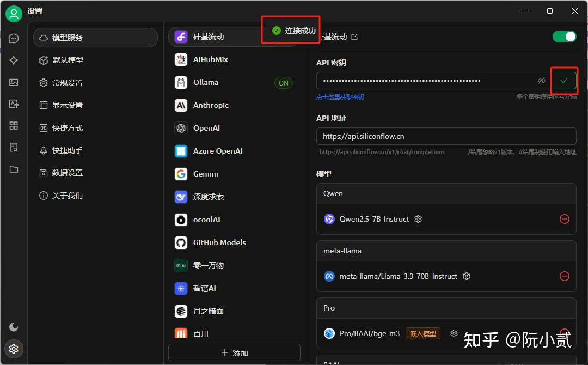Select the Ollama provider
588x365 pixels.
(x=234, y=82)
